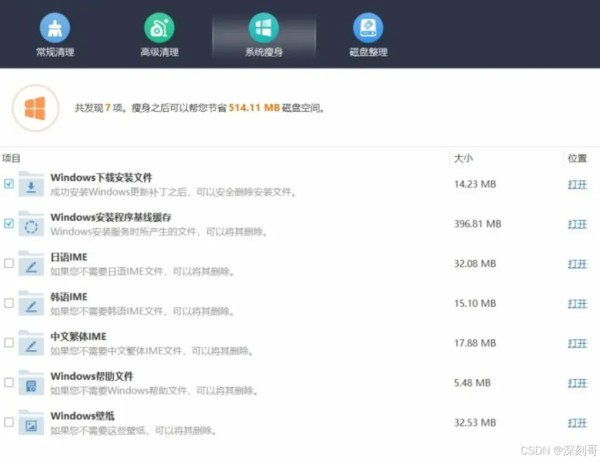Check the Windows壁纸 checkbox

(x=9, y=422)
